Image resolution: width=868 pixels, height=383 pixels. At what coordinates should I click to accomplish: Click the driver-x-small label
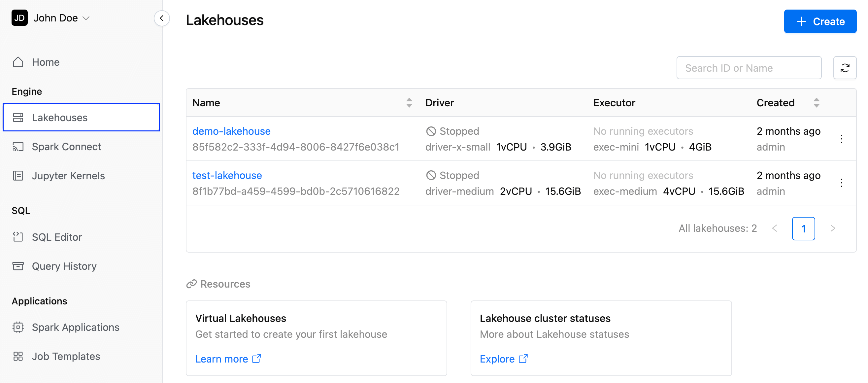tap(457, 147)
